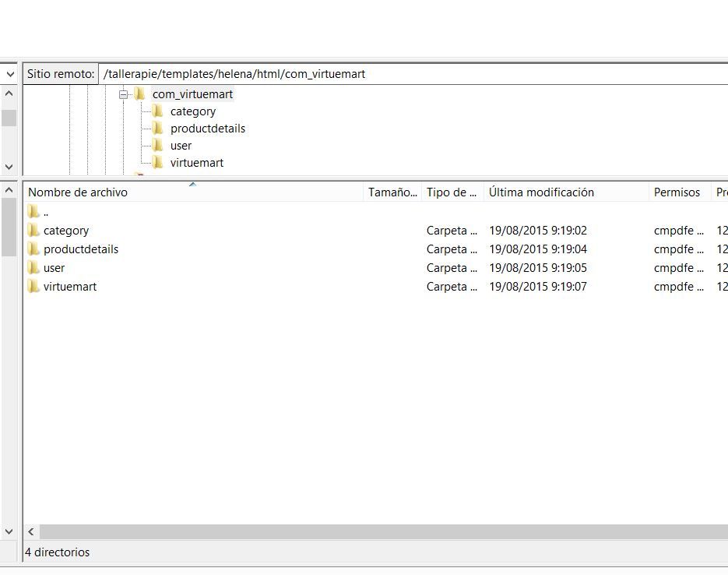
Task: Click cmpdfe permissions of category row
Action: (679, 231)
